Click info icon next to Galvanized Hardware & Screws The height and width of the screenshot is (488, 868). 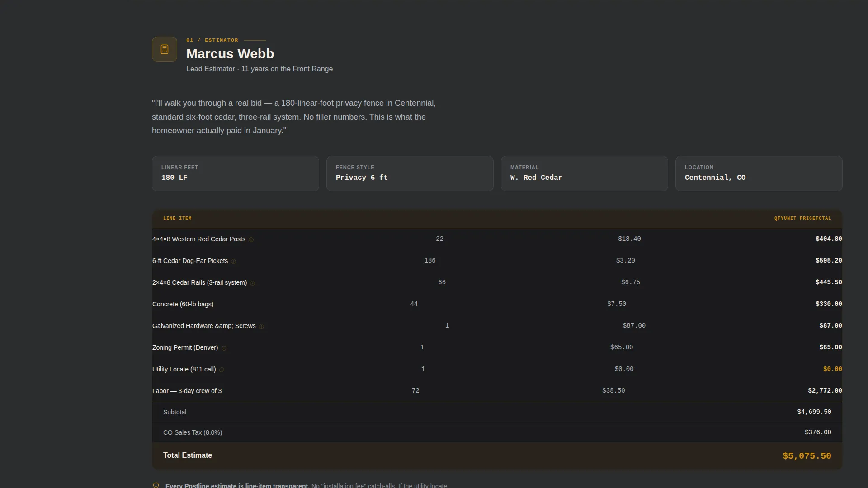261,327
